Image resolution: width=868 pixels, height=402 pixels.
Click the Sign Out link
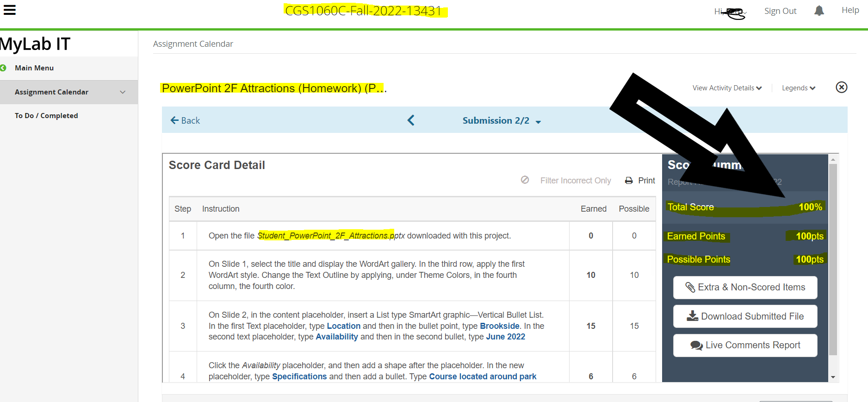click(780, 11)
